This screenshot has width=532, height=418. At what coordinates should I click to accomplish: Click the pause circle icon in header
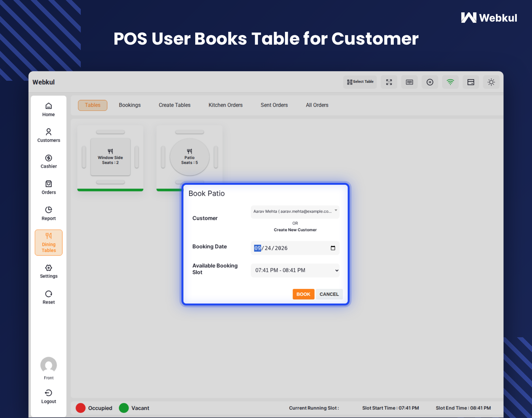(x=430, y=82)
